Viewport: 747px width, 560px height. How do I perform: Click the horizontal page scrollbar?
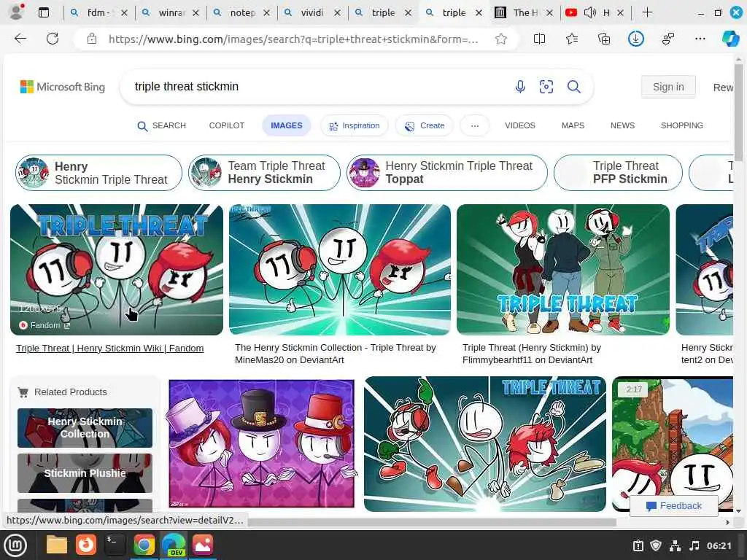[431, 522]
